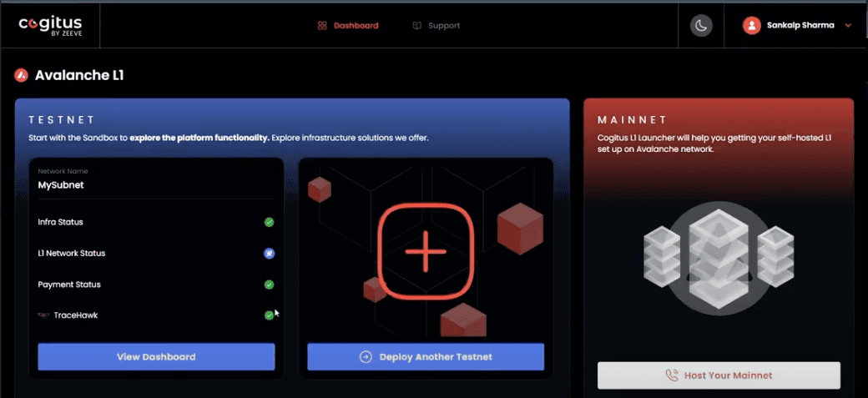Click the Cogitus by Zeeve logo

[x=50, y=25]
